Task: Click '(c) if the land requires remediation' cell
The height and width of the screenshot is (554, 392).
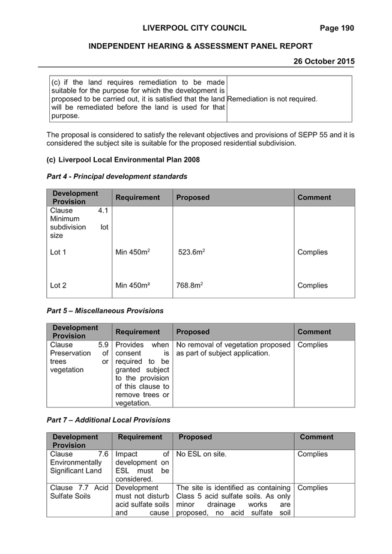Action: coord(138,99)
